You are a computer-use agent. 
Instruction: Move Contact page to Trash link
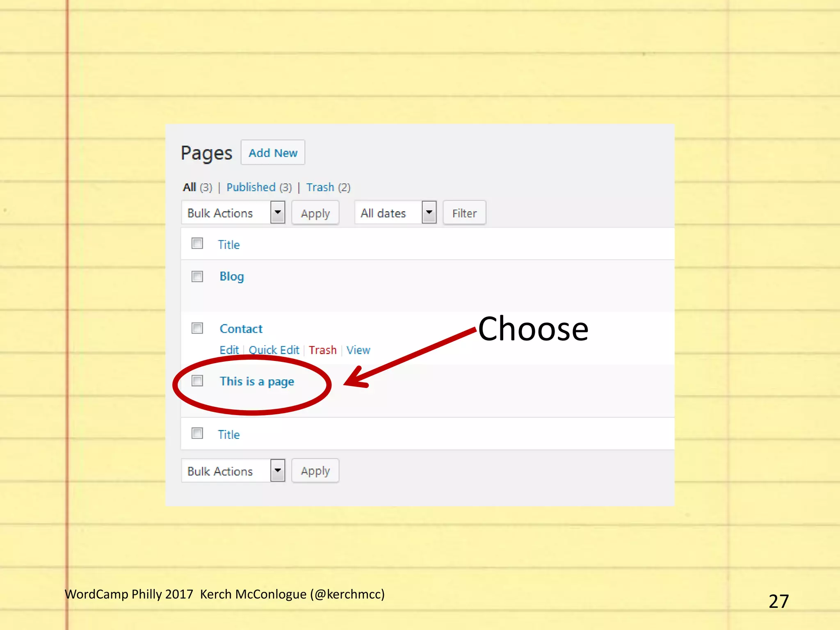pyautogui.click(x=322, y=350)
